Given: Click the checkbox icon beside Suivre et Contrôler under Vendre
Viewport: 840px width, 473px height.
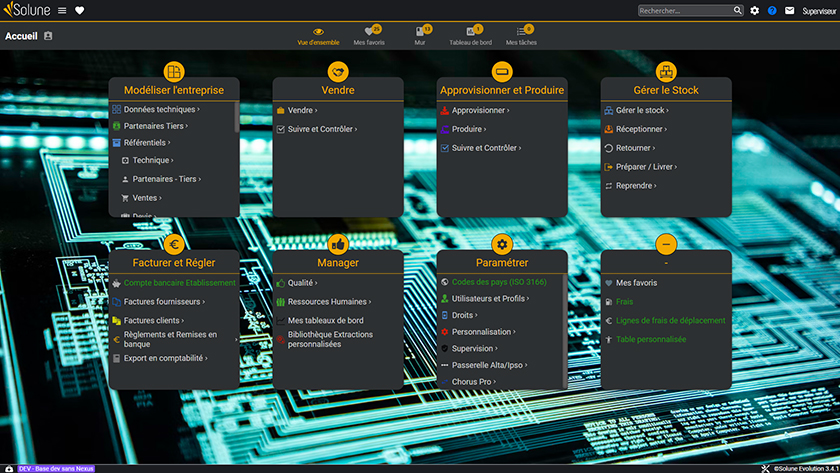Looking at the screenshot, I should pyautogui.click(x=281, y=129).
